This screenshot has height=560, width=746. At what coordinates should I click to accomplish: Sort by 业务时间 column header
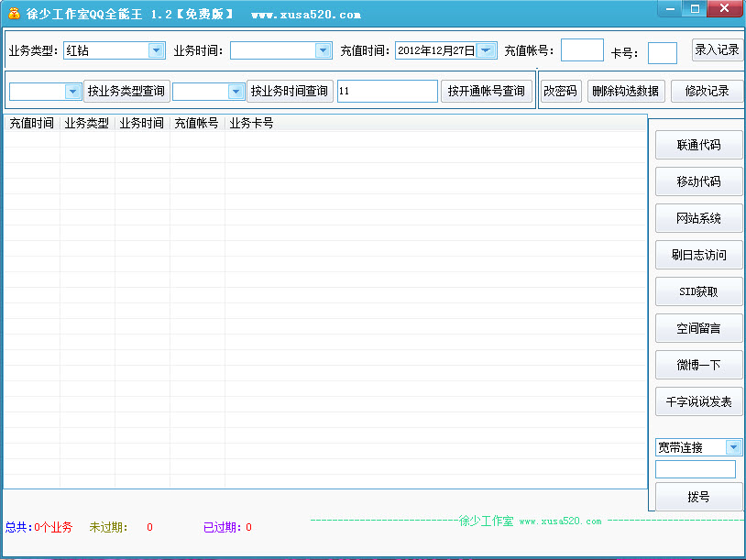tap(142, 123)
